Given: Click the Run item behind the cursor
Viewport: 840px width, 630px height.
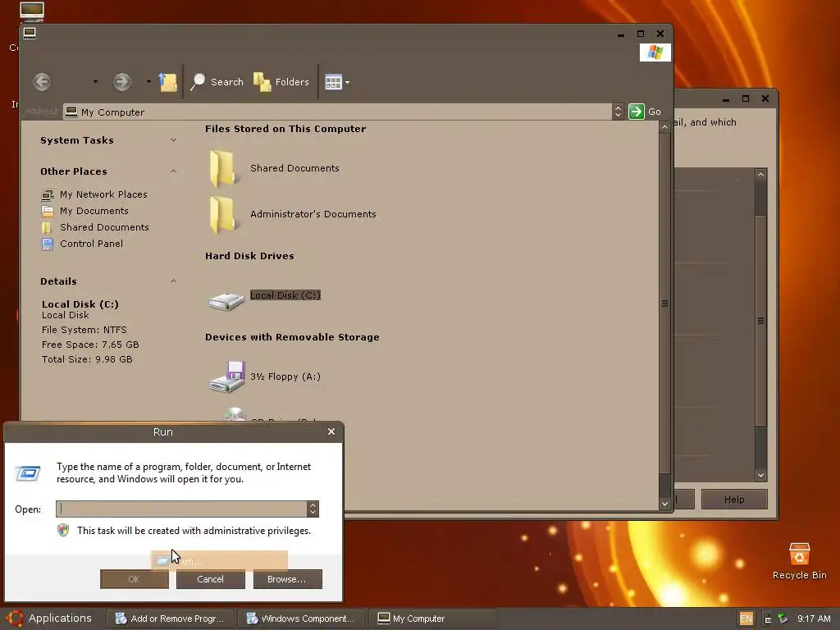Looking at the screenshot, I should click(x=219, y=561).
